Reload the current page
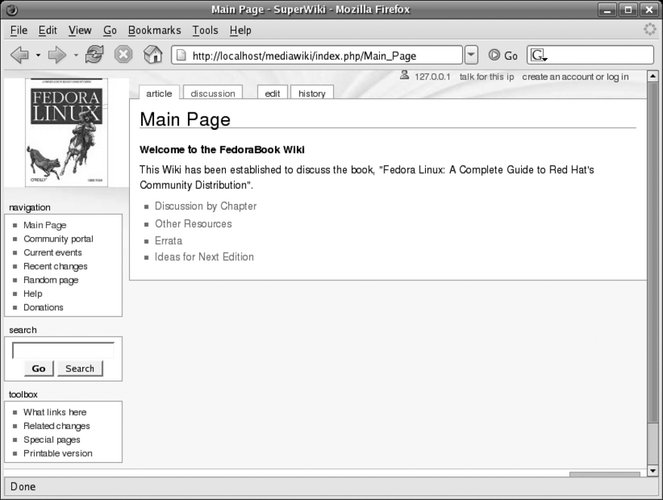Viewport: 663px width, 500px height. (94, 55)
